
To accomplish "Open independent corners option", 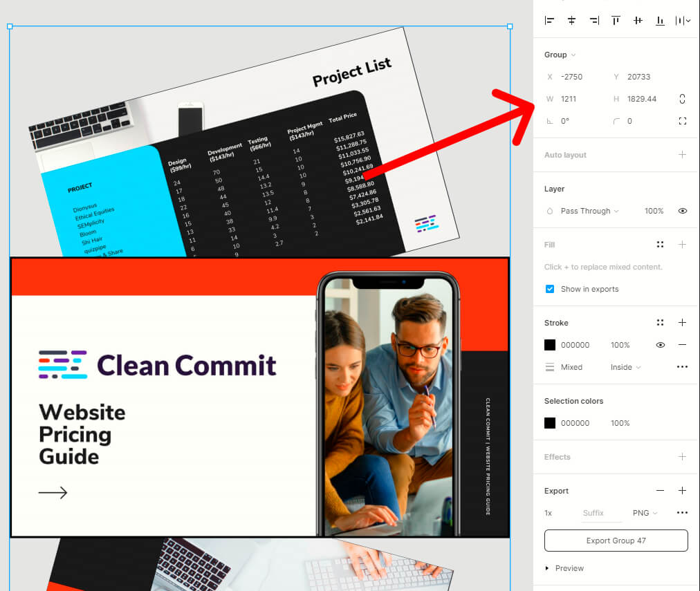I will click(683, 121).
